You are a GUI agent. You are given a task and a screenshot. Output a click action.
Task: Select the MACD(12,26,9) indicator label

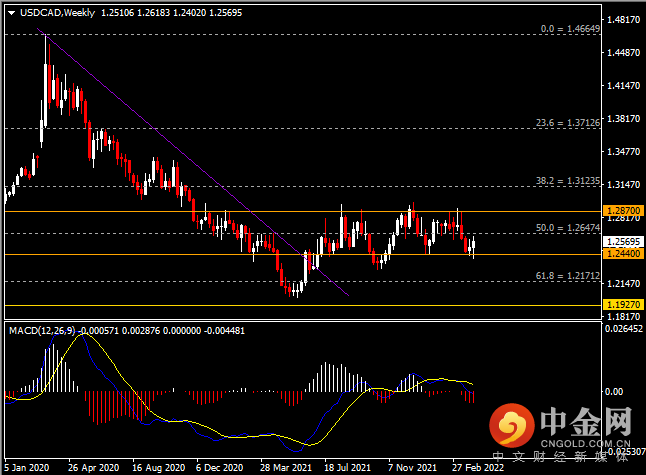coord(42,331)
